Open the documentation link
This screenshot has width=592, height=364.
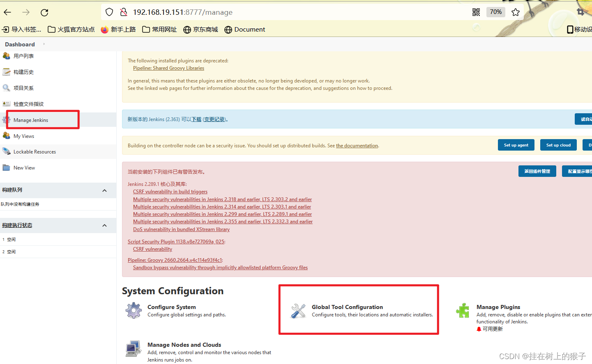357,146
